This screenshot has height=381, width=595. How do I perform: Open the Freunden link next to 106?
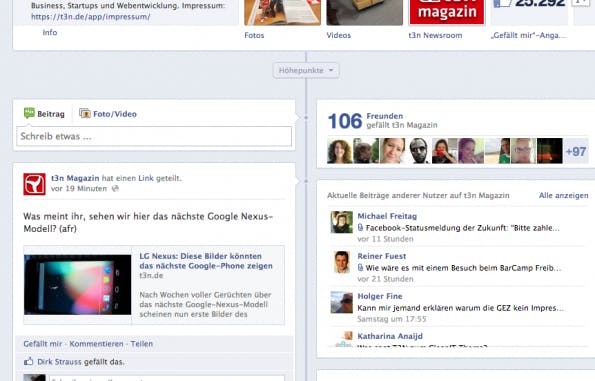coord(385,116)
